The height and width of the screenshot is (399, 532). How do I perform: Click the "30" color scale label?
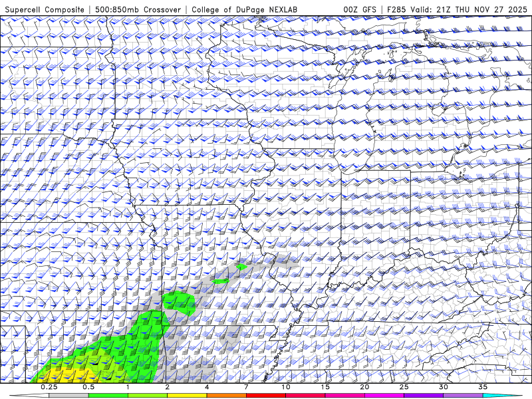coord(443,387)
